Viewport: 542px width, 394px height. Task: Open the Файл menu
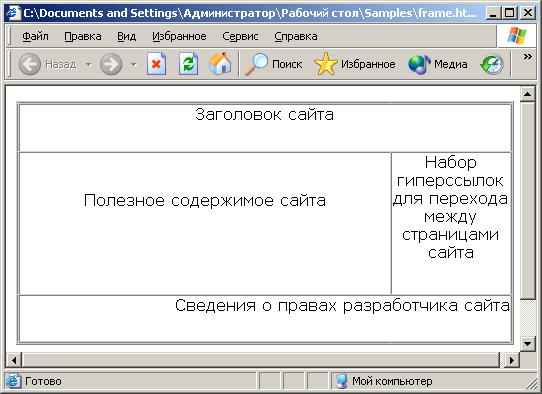click(x=35, y=36)
